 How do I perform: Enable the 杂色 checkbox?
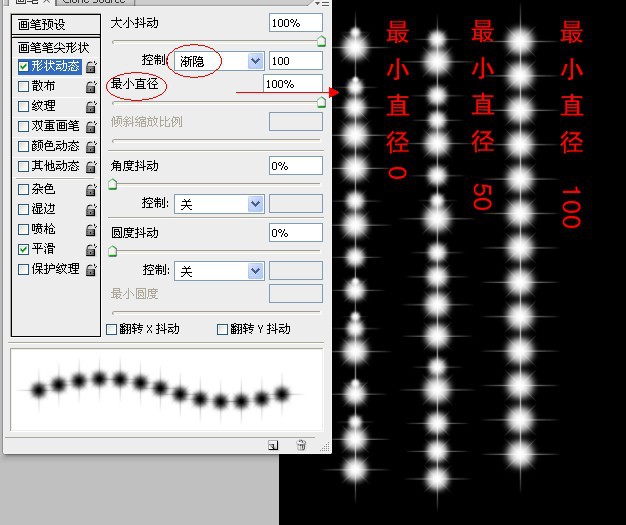point(24,189)
